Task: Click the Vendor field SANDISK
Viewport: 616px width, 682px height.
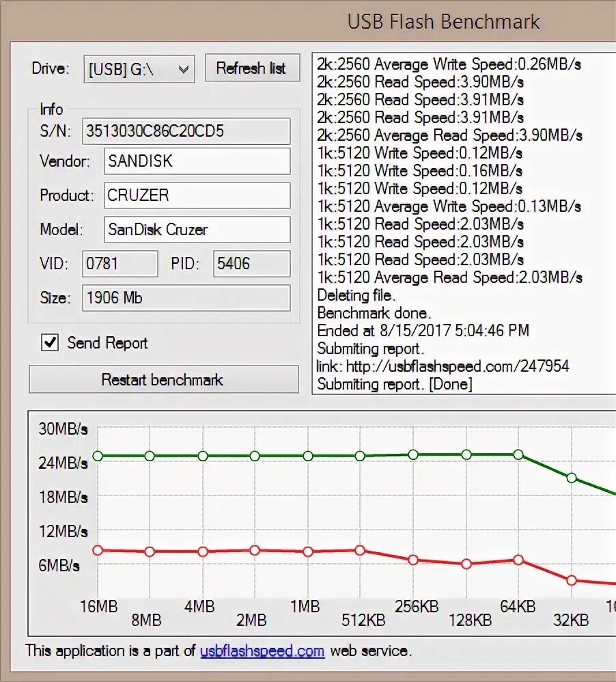Action: point(197,161)
